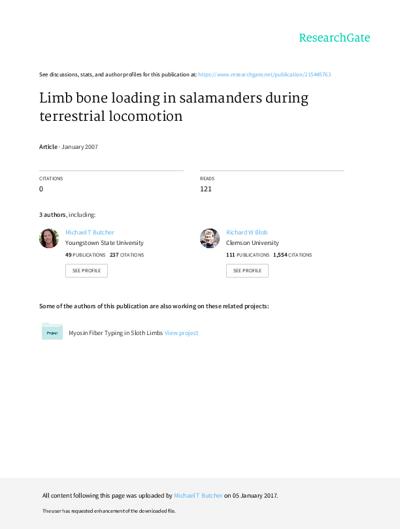Click Richard W Blob's profile photo
This screenshot has width=400, height=529.
pos(210,238)
